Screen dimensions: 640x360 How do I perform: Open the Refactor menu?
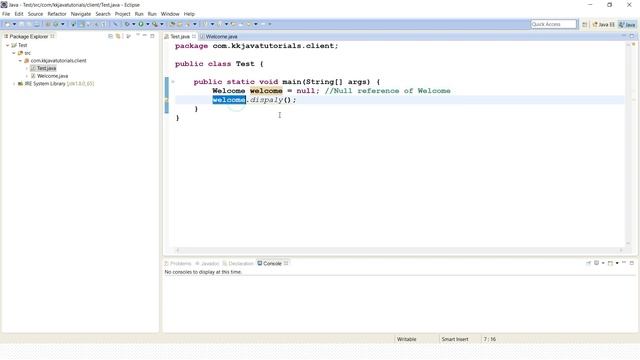point(57,14)
